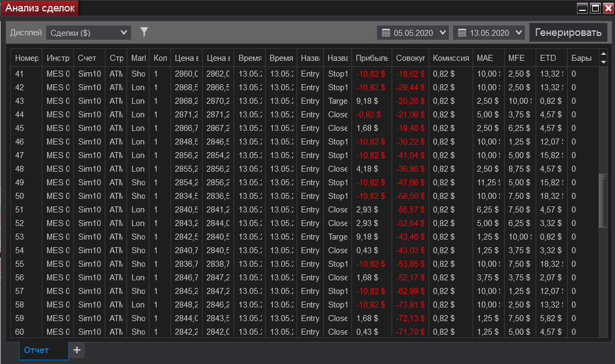Click cumulative value -55,57 $

pyautogui.click(x=410, y=210)
